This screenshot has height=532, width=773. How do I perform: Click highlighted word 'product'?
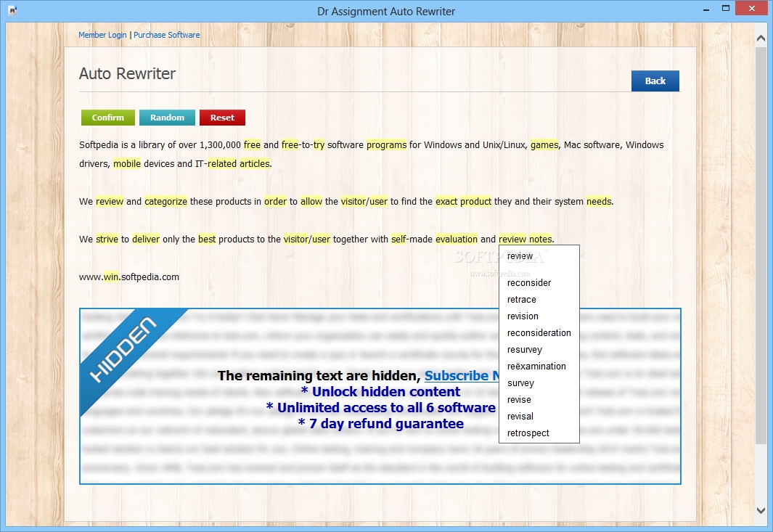(475, 202)
